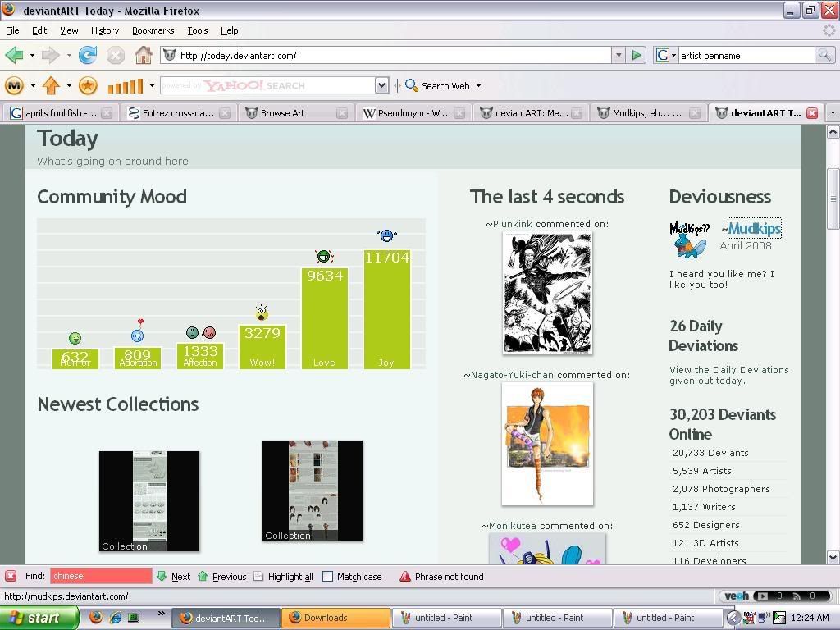The image size is (840, 630).
Task: Reload the page with the refresh icon
Action: [x=88, y=55]
